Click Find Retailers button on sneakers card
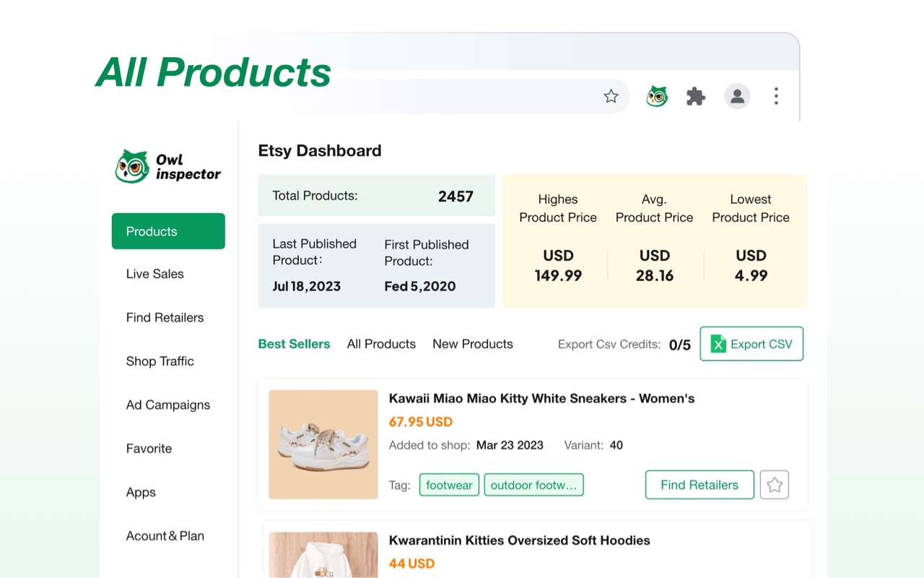Screen dimensions: 924x578 (699, 485)
